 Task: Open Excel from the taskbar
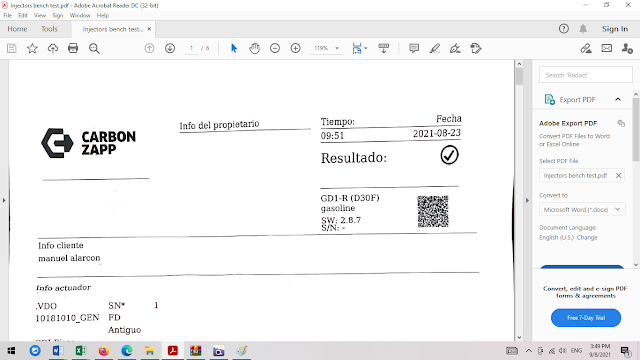point(81,351)
